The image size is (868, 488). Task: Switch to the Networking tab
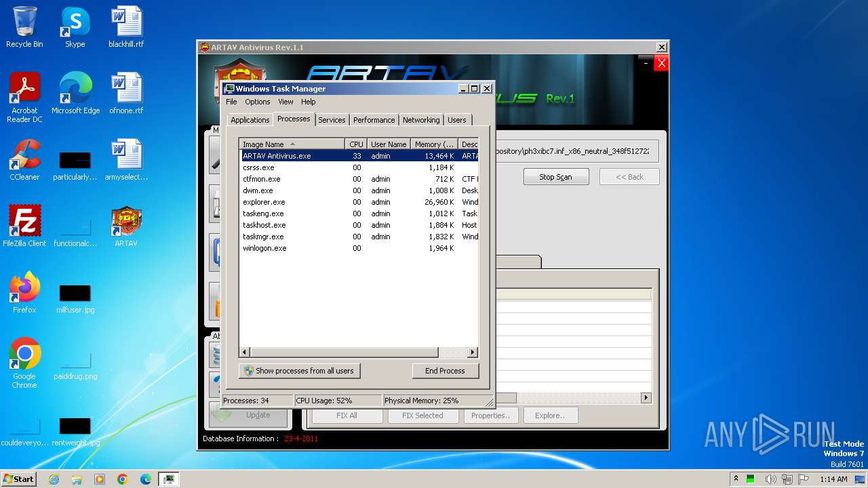[421, 120]
